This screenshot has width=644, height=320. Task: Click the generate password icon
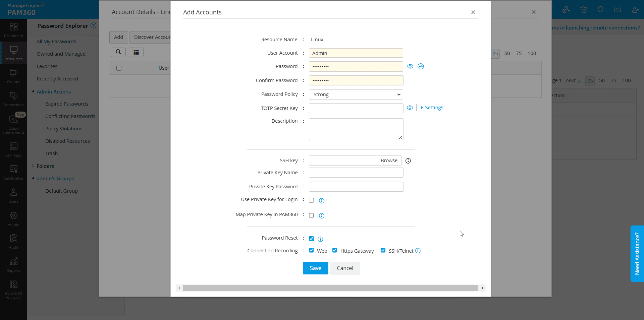[x=421, y=66]
